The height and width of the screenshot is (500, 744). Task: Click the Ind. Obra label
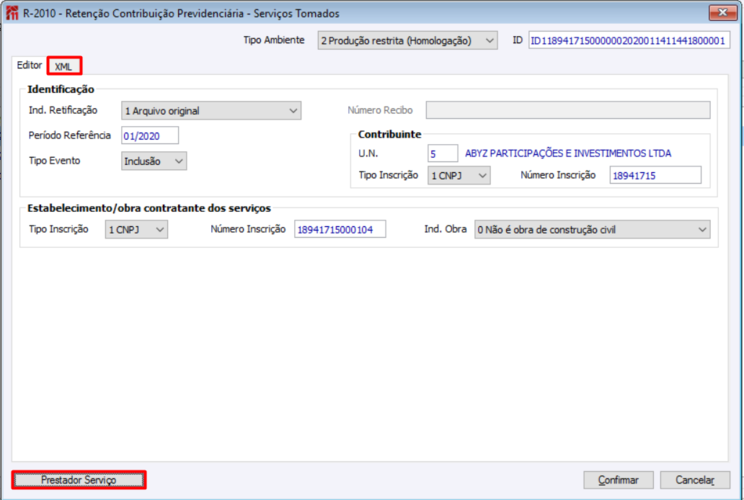click(446, 229)
